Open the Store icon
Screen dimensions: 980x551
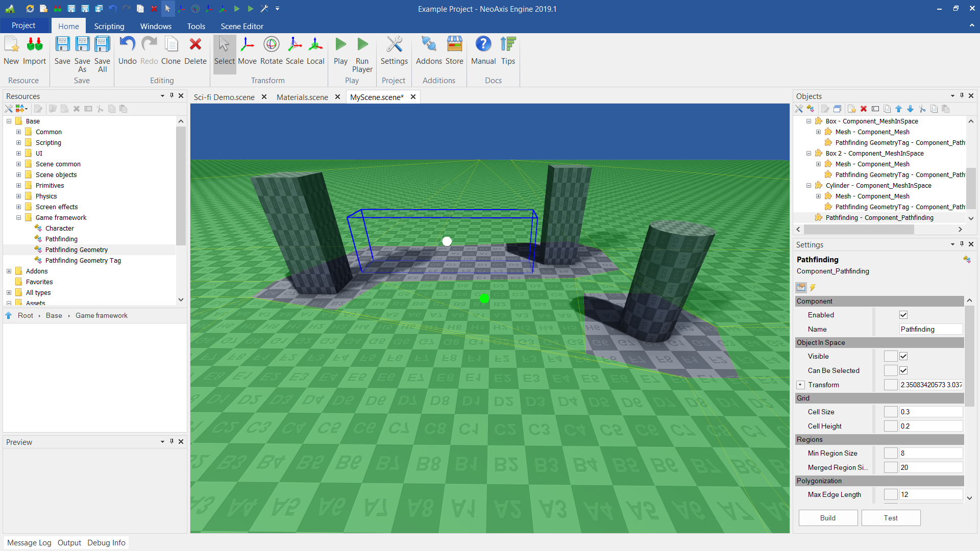(454, 51)
